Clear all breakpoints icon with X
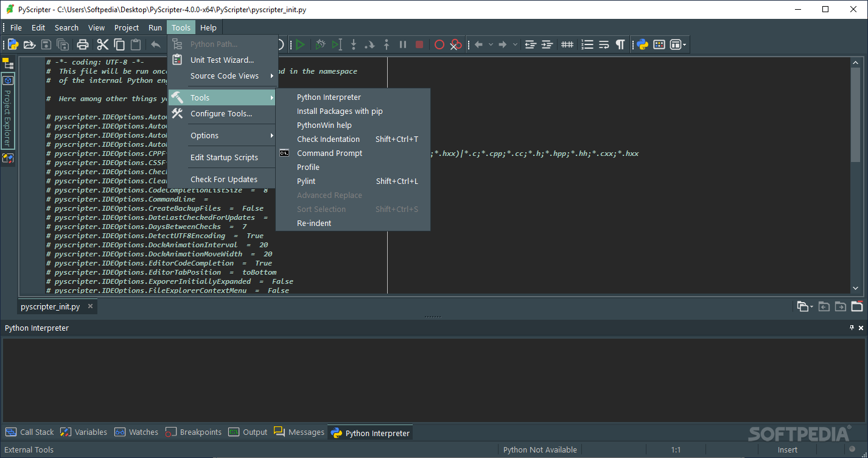Image resolution: width=868 pixels, height=458 pixels. (455, 44)
